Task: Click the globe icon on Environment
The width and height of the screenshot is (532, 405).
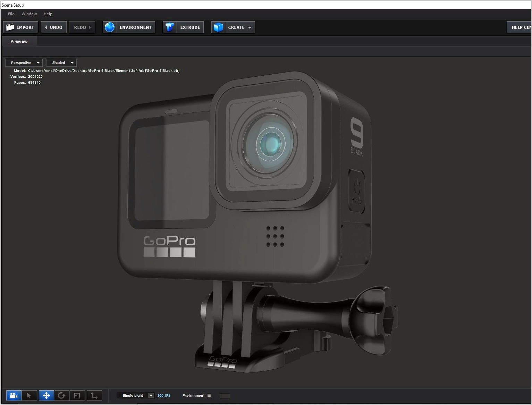Action: pyautogui.click(x=110, y=27)
